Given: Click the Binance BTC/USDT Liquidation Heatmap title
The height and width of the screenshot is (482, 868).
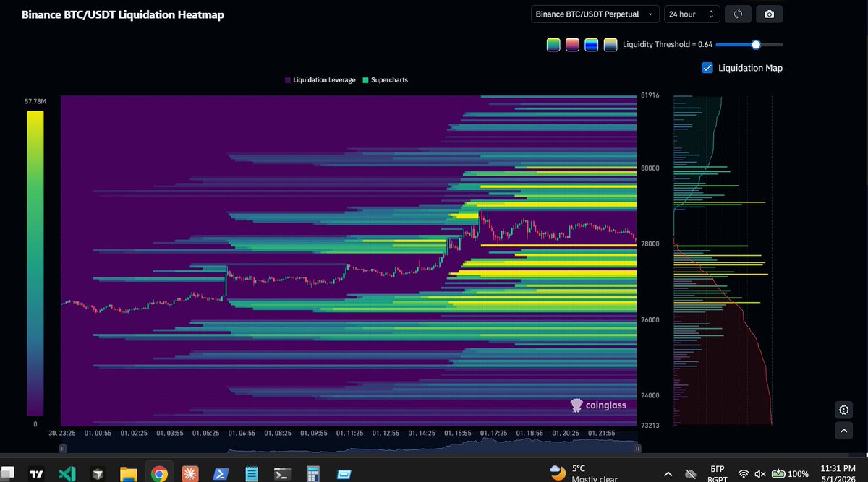Looking at the screenshot, I should pos(123,14).
